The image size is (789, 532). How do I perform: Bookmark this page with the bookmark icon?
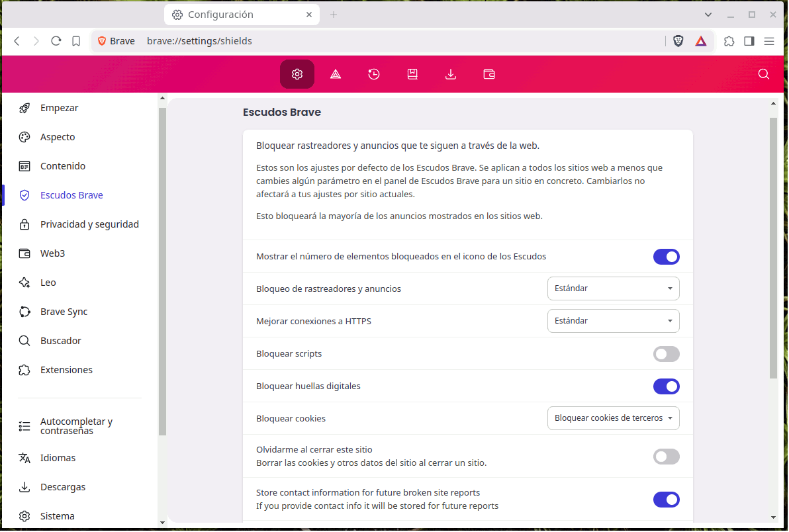click(x=76, y=41)
